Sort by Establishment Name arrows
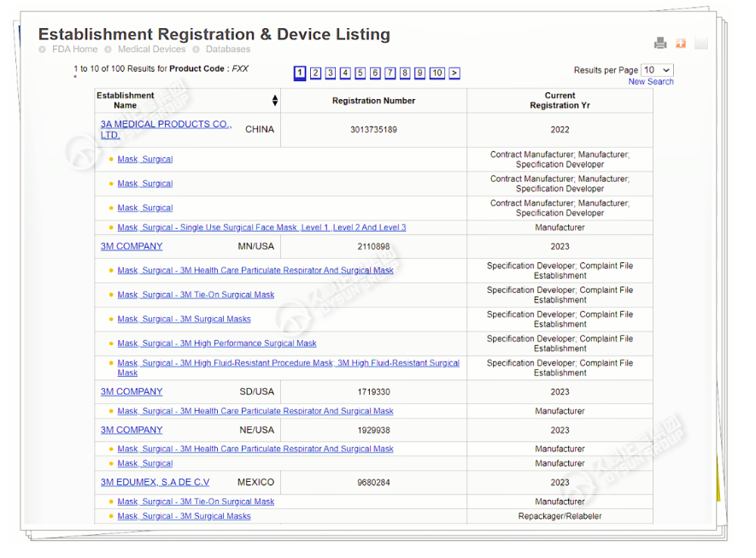This screenshot has height=558, width=756. pyautogui.click(x=275, y=100)
